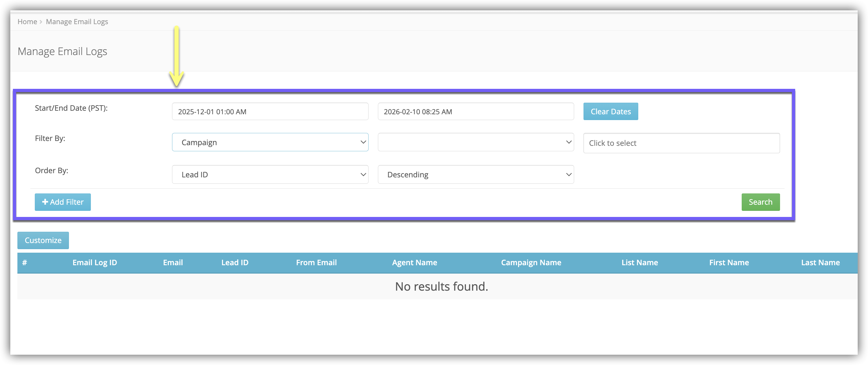
Task: Open the Customize columns button
Action: tap(43, 240)
